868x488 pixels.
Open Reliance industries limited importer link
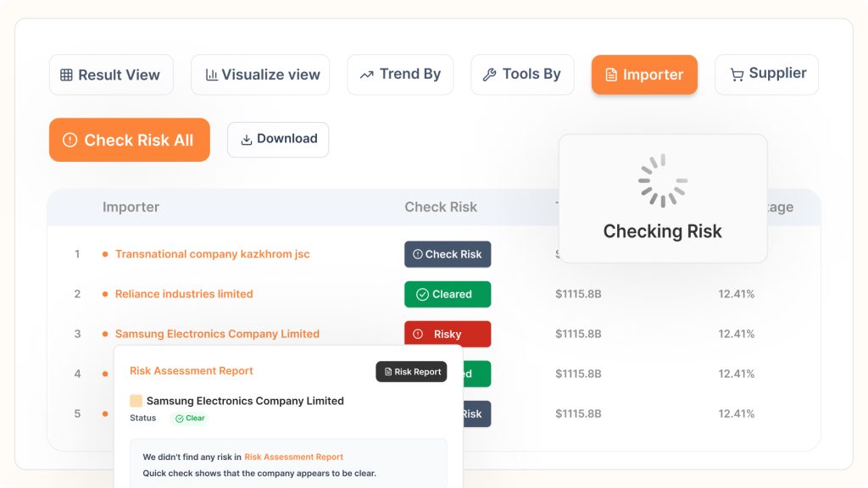(184, 294)
